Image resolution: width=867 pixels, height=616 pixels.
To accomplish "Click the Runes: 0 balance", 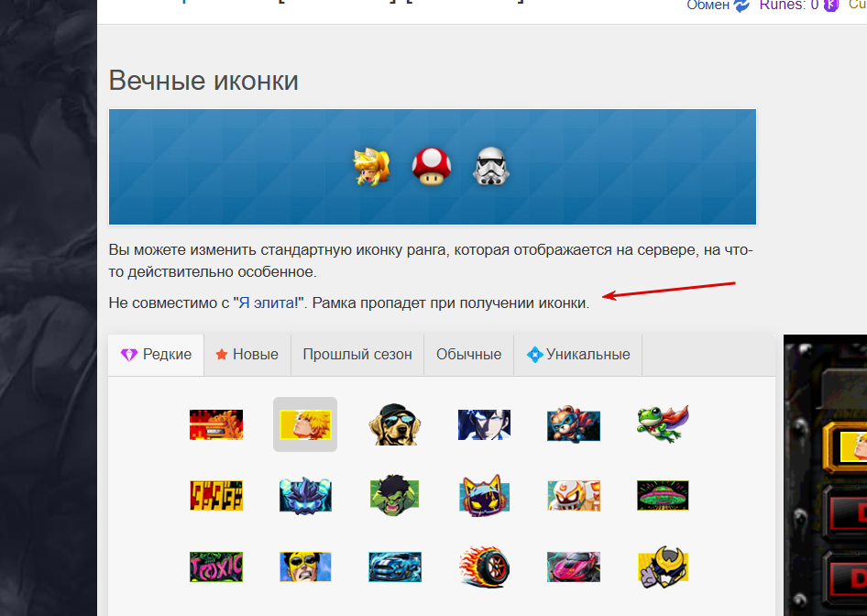I will coord(788,5).
